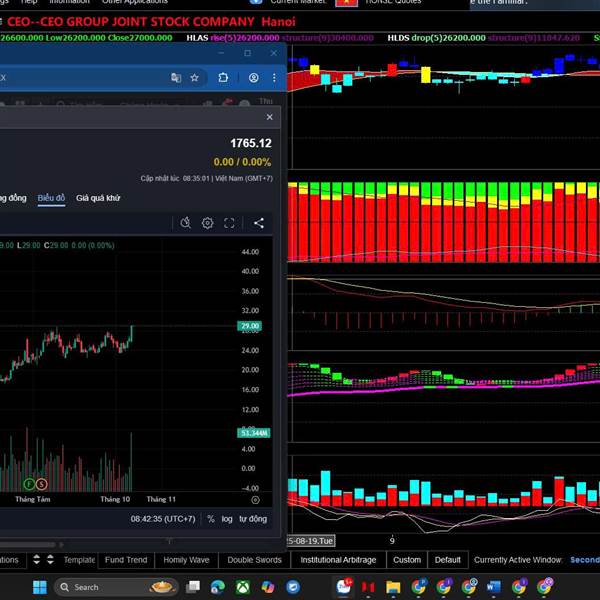Click the 51.344M volume label
Viewport: 600px width, 600px height.
pyautogui.click(x=254, y=433)
